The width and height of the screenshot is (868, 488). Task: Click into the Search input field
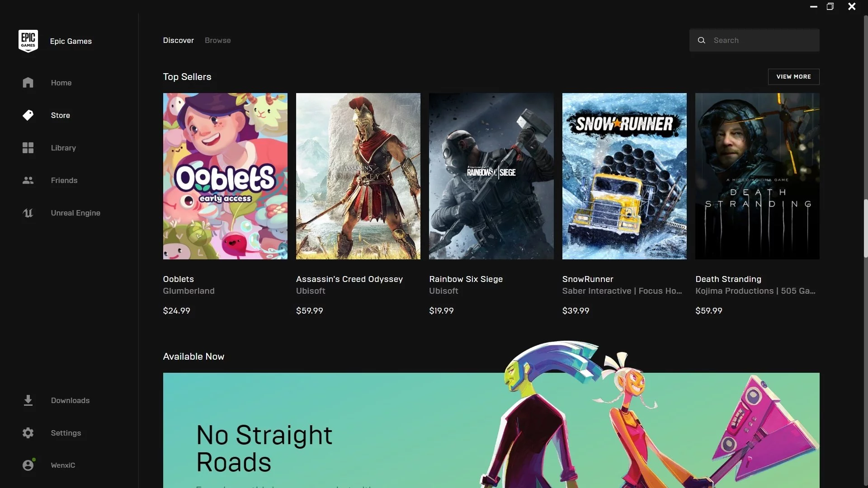764,40
